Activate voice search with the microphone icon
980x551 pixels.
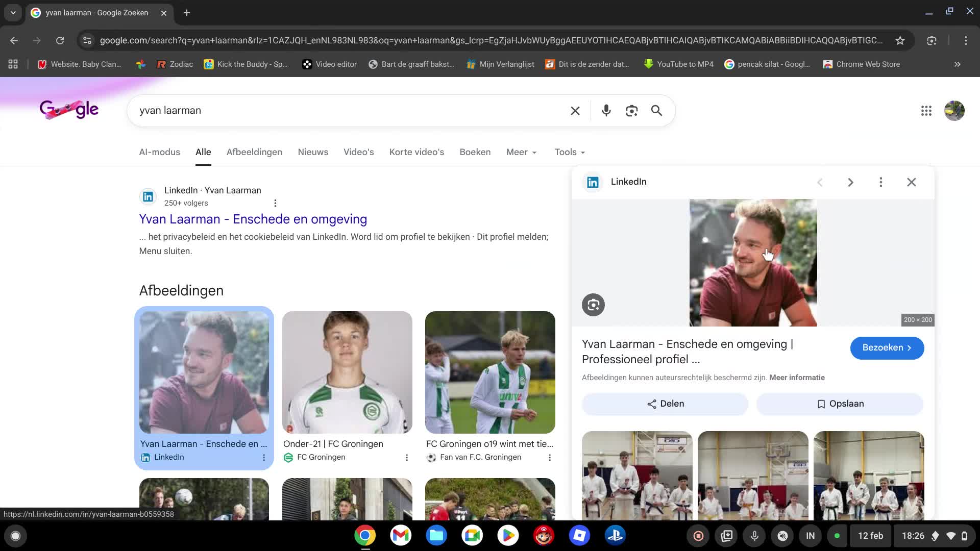coord(606,110)
